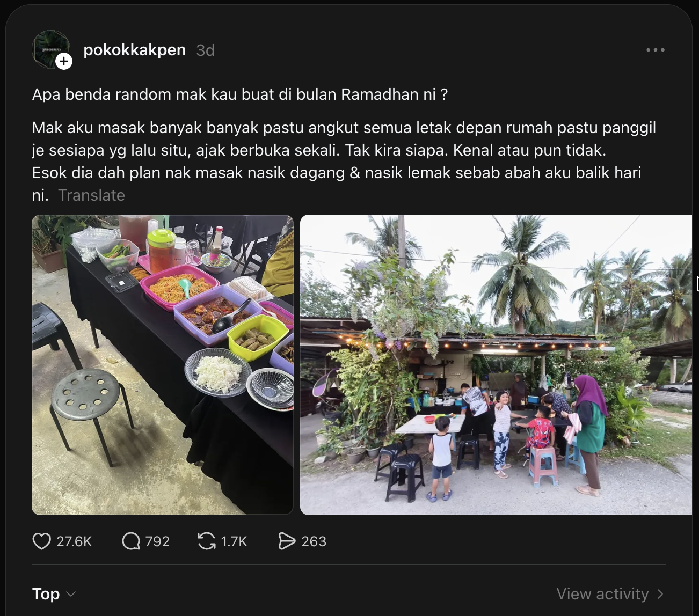Click the Ramadhan question post text

(x=240, y=94)
